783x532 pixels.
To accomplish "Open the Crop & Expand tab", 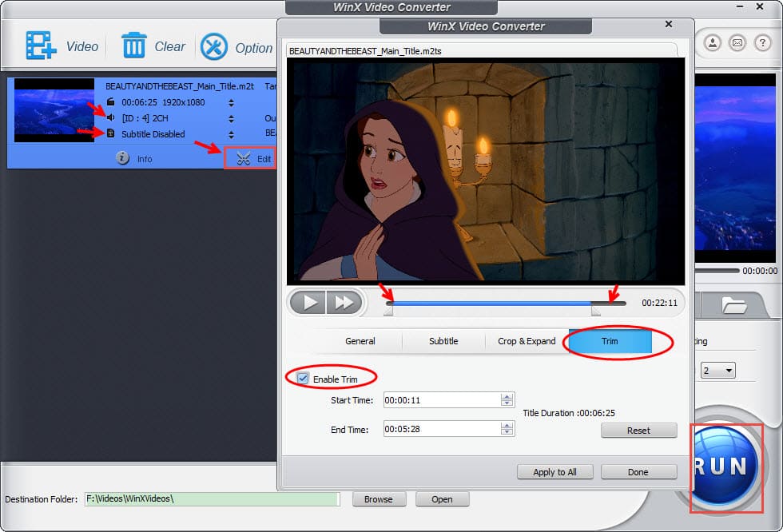I will pyautogui.click(x=527, y=341).
